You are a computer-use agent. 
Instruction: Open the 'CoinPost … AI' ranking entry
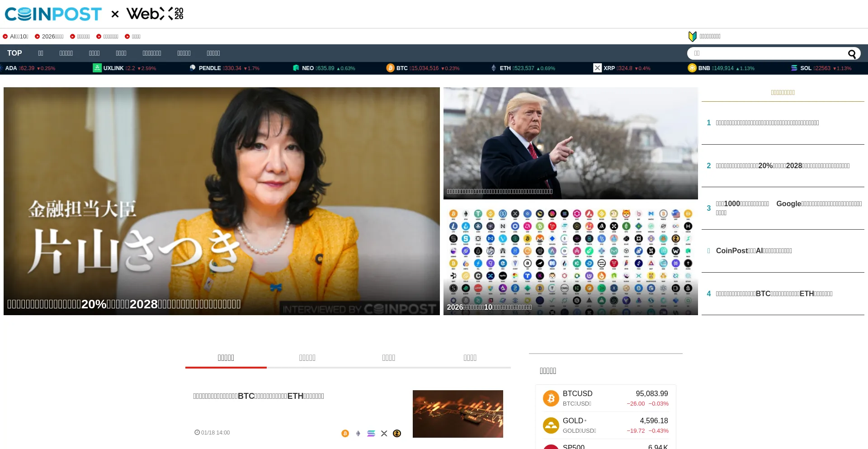[x=754, y=251]
